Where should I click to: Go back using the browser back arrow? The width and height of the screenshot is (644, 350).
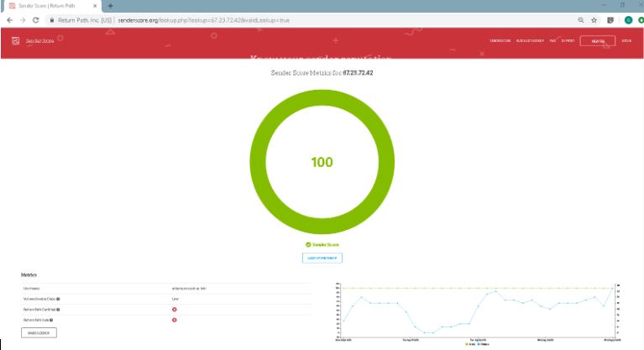point(10,20)
